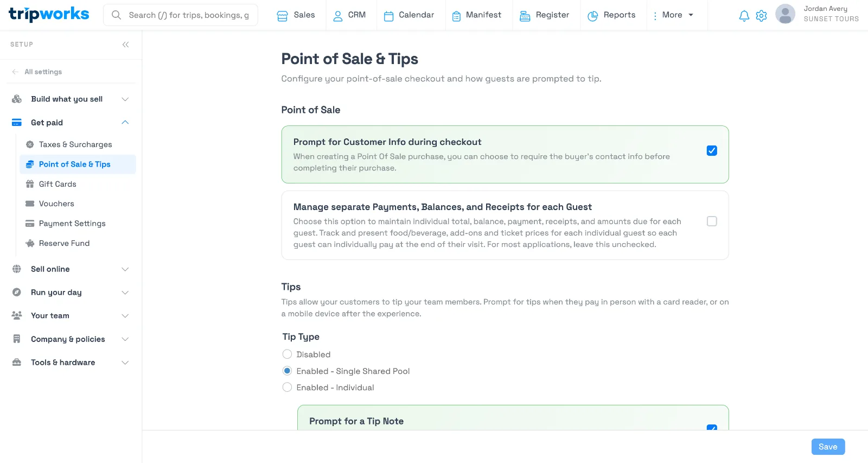The width and height of the screenshot is (868, 463).
Task: Click the tripworks logo
Action: 49,14
